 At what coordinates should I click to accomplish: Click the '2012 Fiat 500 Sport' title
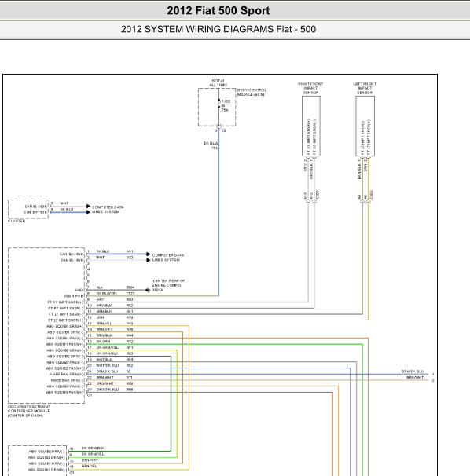pyautogui.click(x=218, y=11)
